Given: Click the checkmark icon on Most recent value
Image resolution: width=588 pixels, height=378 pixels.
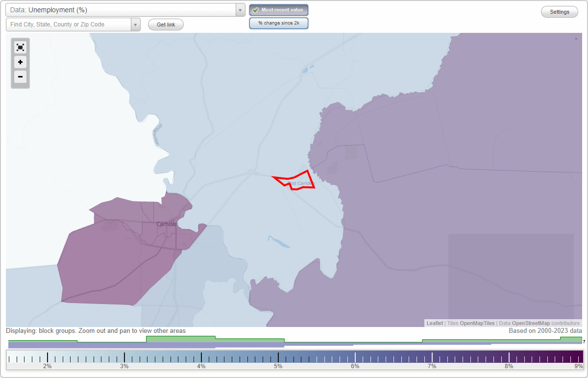Looking at the screenshot, I should pyautogui.click(x=256, y=9).
